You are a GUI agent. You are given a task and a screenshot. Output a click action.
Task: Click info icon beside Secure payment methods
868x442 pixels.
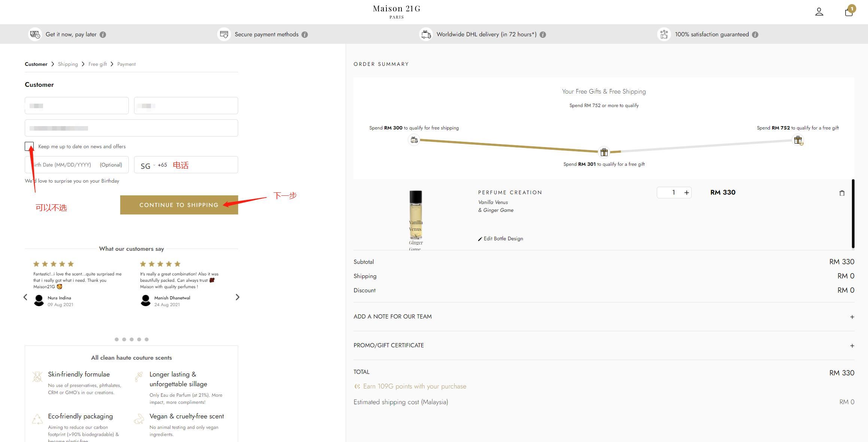coord(305,34)
